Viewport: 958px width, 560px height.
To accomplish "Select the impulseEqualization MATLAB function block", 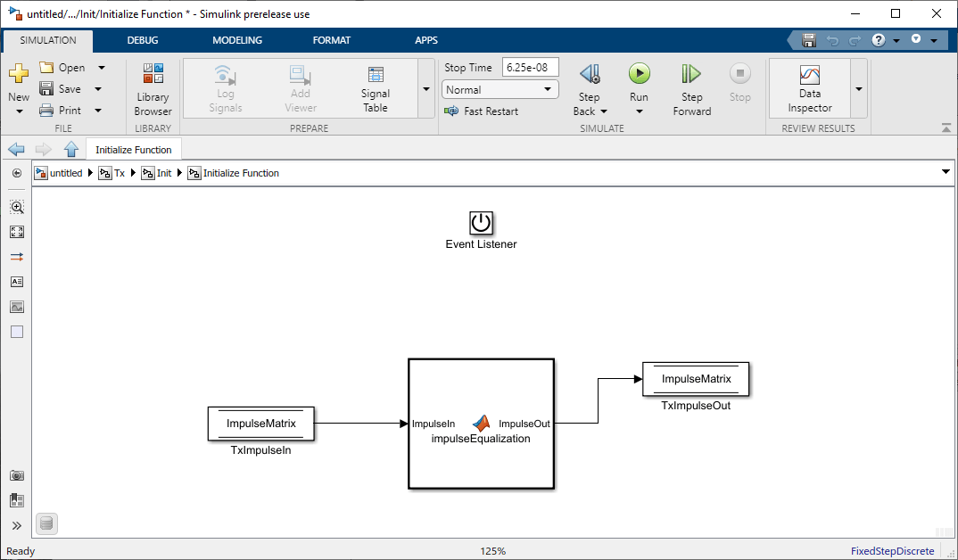I will pos(481,424).
